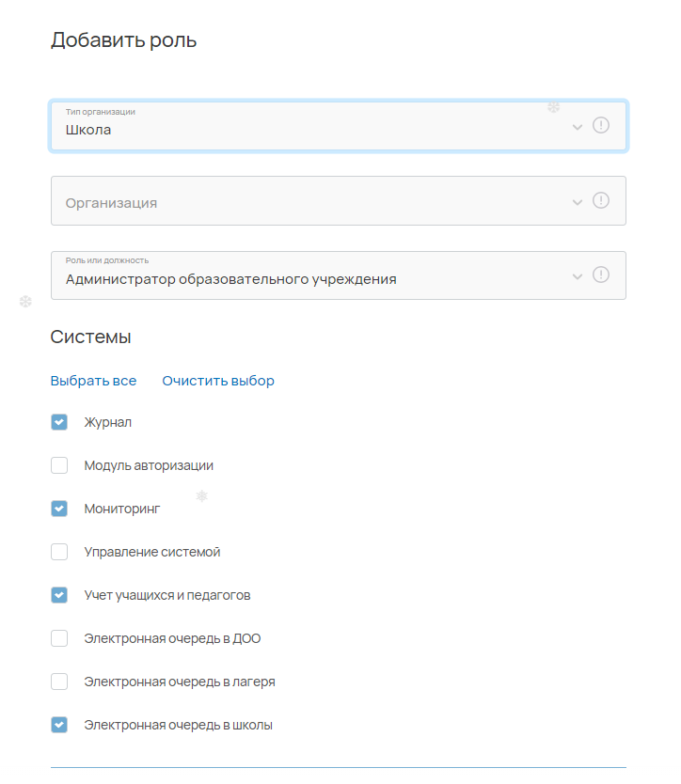Click the Администратор образовательного учреждения role field
Viewport: 681px width, 784px height.
coord(339,275)
